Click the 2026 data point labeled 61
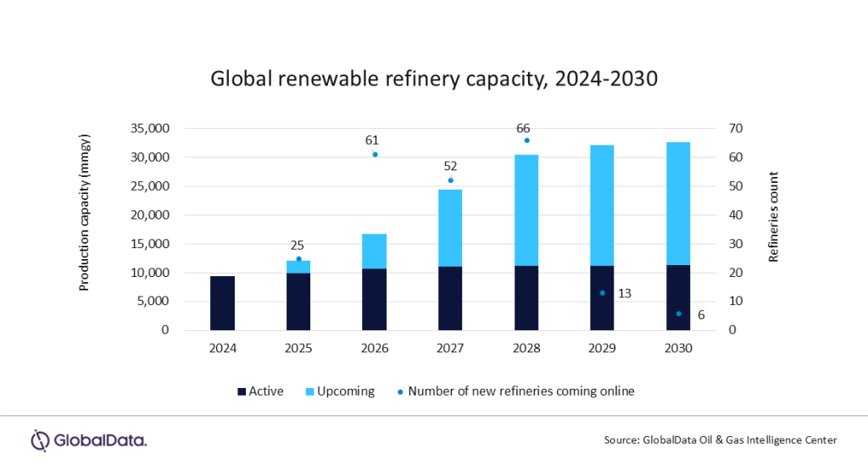 [375, 154]
